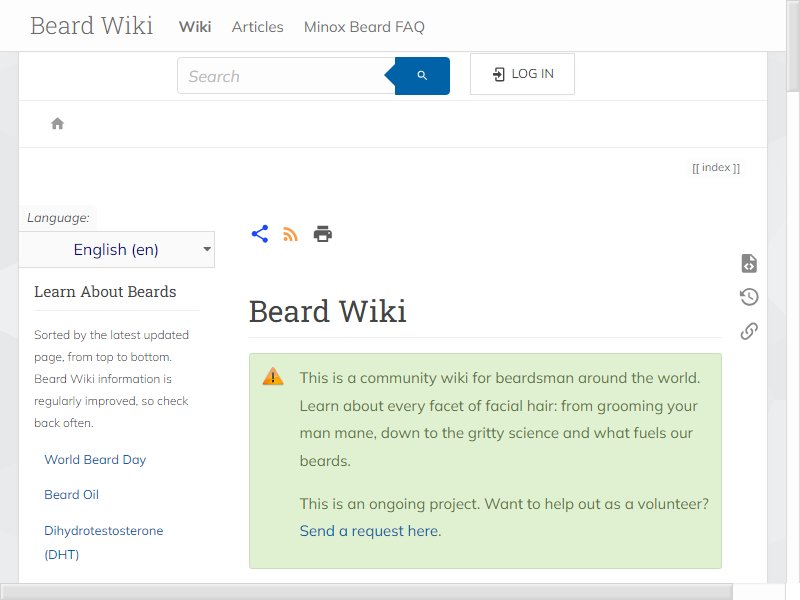The image size is (800, 600).
Task: Click the 'Learn About Beards' sidebar heading
Action: point(105,292)
